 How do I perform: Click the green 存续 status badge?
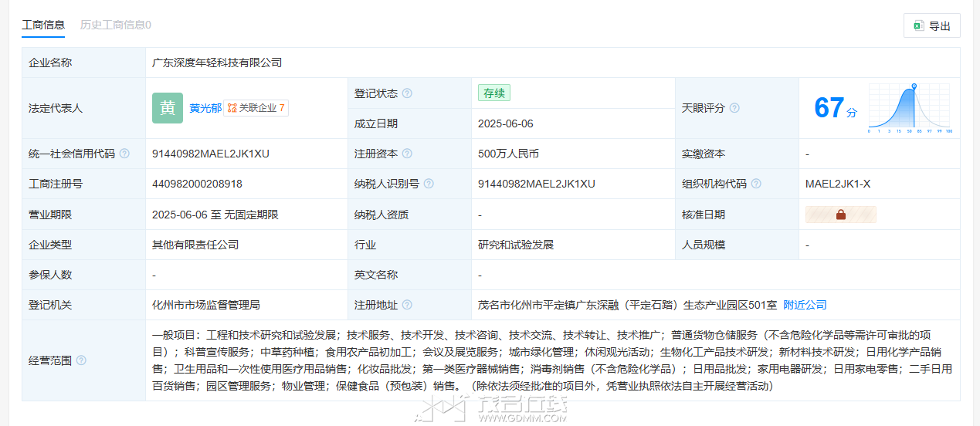[493, 93]
